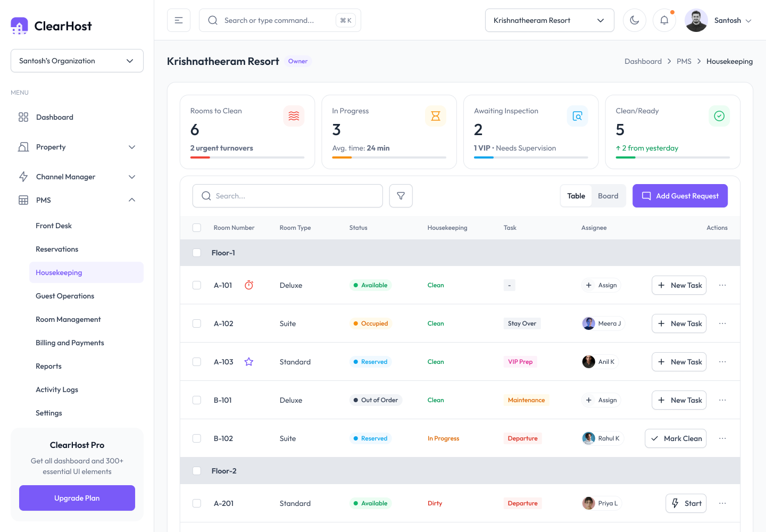This screenshot has height=532, width=766.
Task: Expand the Krishnatheeram Resort property selector
Action: (x=549, y=20)
